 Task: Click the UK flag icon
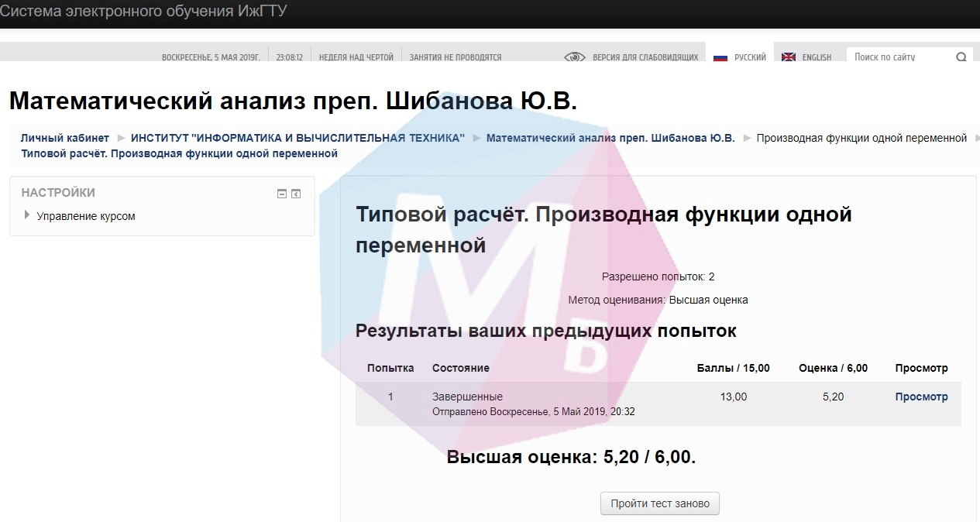click(x=789, y=57)
